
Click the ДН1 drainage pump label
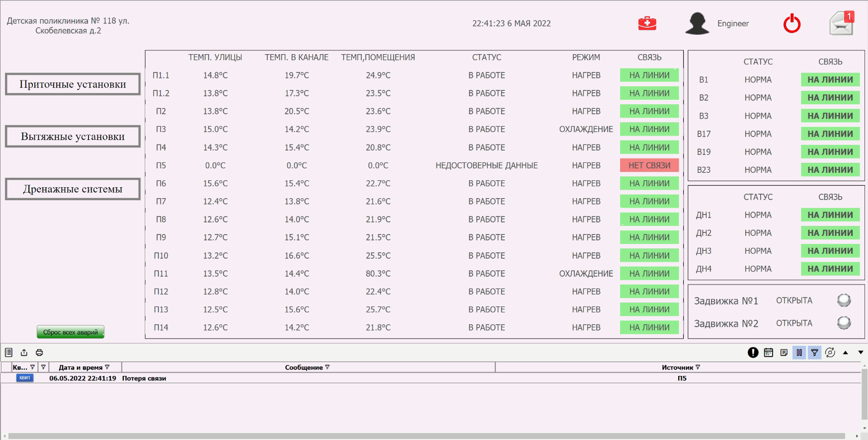click(704, 215)
